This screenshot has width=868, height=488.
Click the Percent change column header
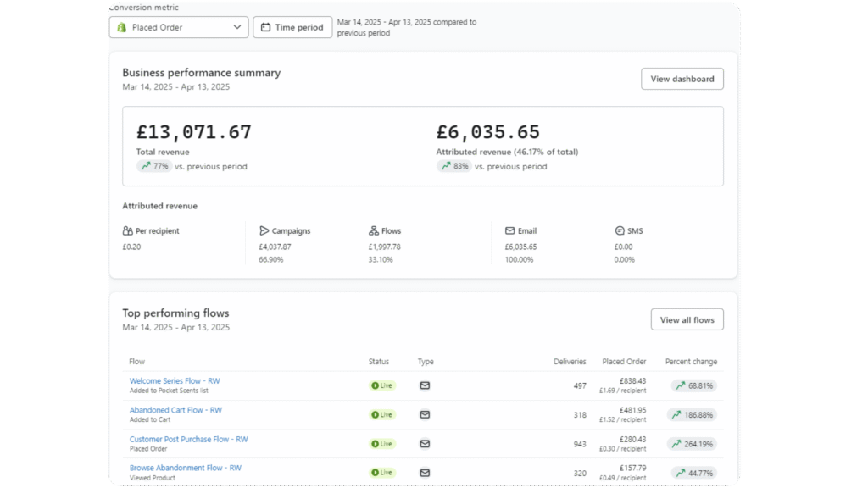691,361
